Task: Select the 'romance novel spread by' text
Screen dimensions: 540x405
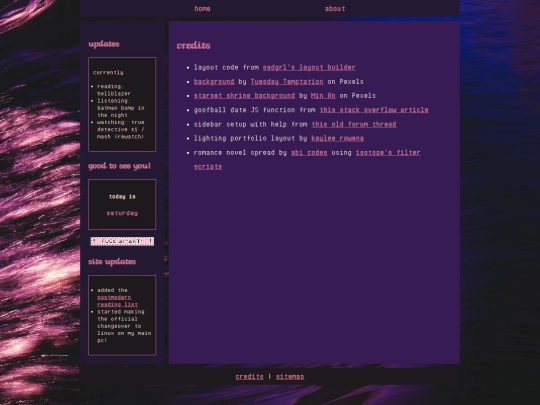Action: tap(240, 152)
